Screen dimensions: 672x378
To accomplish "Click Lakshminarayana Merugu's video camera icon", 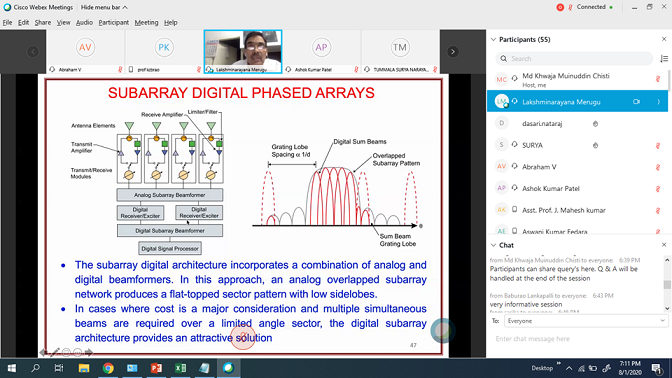I will tap(636, 102).
